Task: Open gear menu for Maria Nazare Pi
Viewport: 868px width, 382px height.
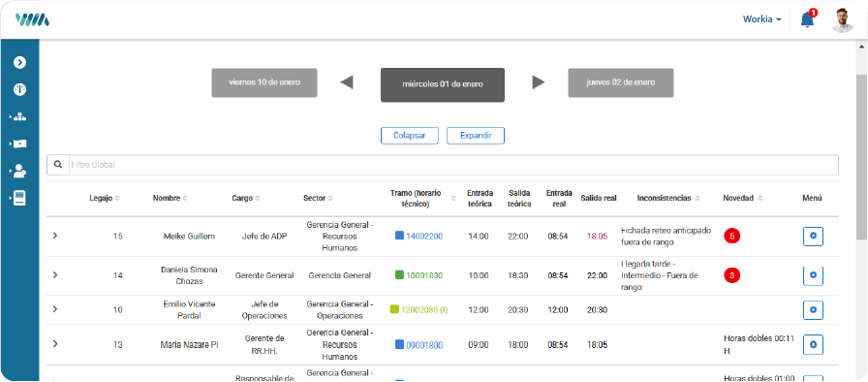Action: (813, 344)
